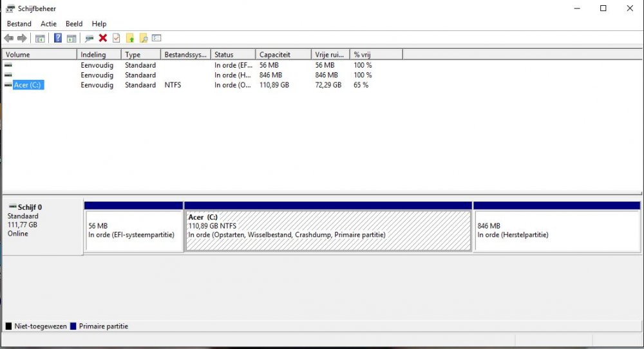Close the Schijfbeheer window

coord(630,8)
